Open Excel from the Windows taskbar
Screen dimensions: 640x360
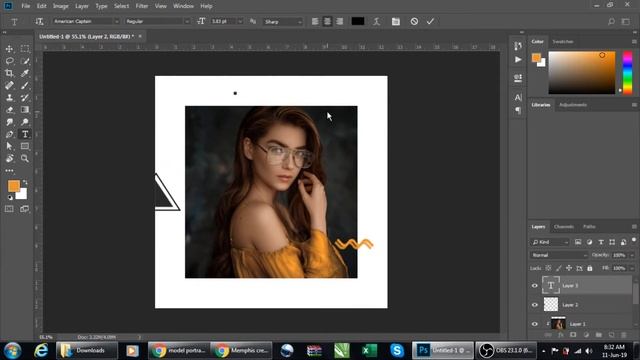coord(369,350)
